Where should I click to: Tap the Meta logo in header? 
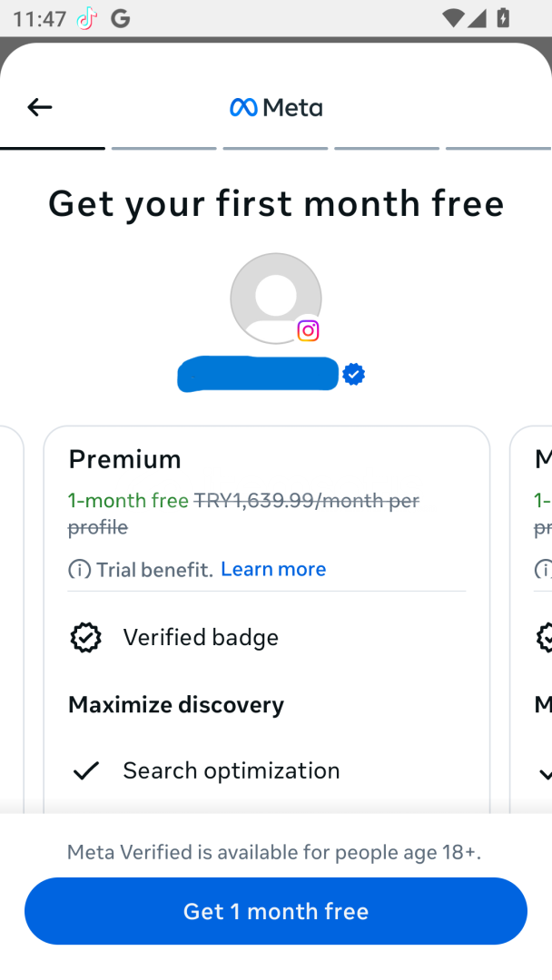276,108
